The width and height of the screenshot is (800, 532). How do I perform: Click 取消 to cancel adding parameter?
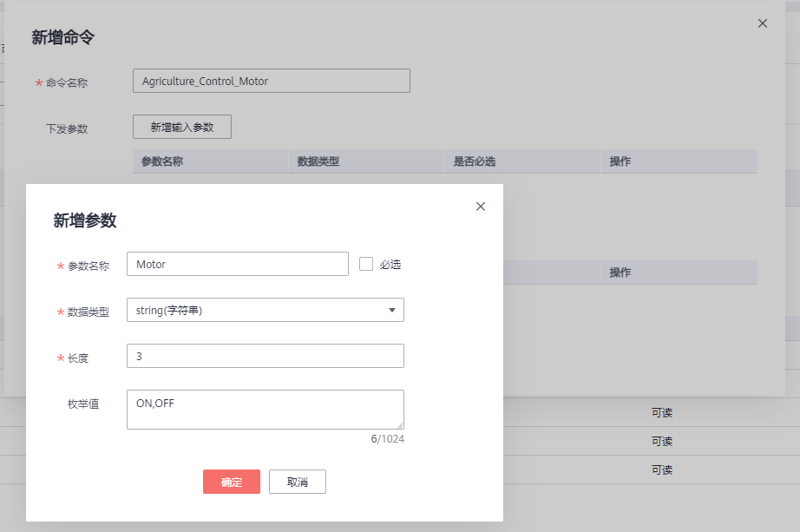pyautogui.click(x=298, y=483)
